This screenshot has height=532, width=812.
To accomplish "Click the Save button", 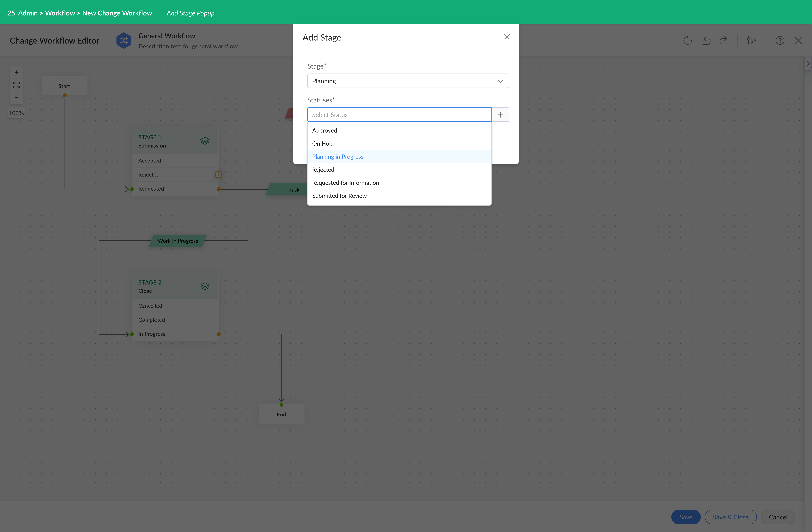I will (x=686, y=517).
